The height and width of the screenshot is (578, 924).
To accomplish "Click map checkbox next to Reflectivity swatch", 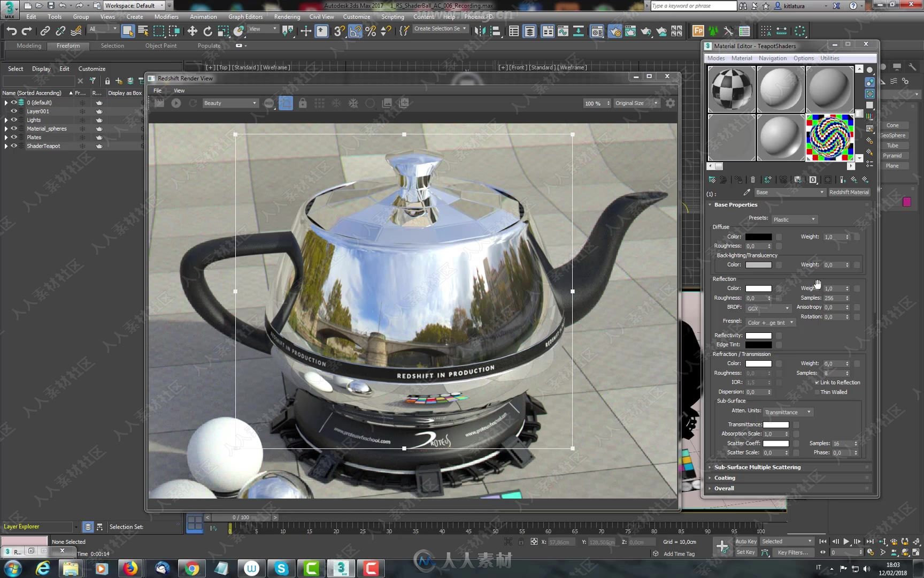I will pos(779,336).
